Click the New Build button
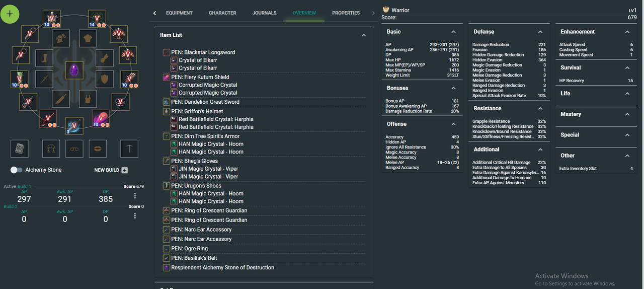 pos(111,170)
